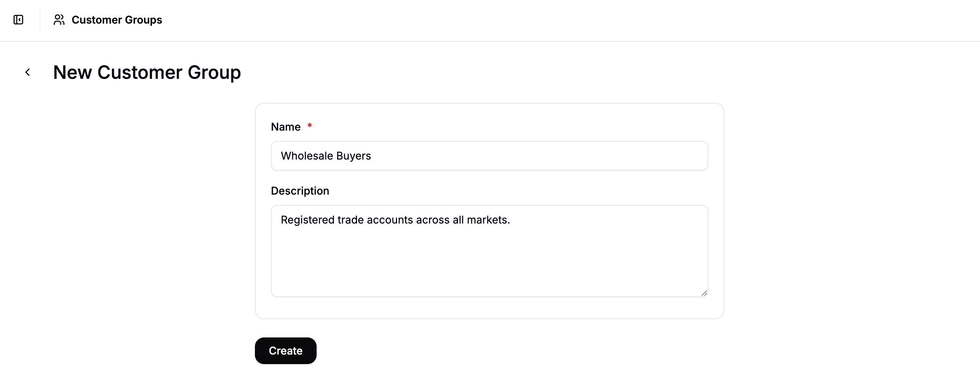Select the back chevron beside New Customer Group

[28, 72]
